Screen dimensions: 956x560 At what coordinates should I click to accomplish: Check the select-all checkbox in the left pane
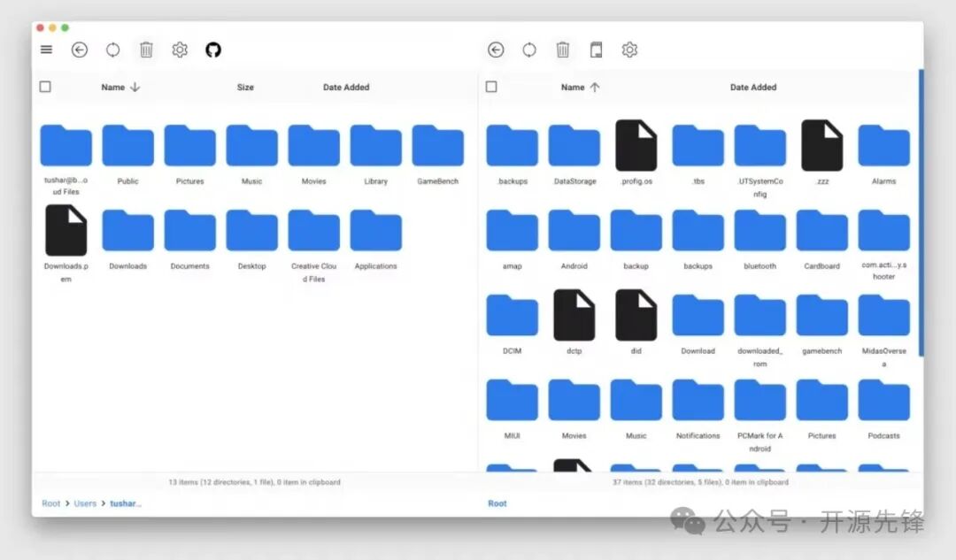(43, 87)
